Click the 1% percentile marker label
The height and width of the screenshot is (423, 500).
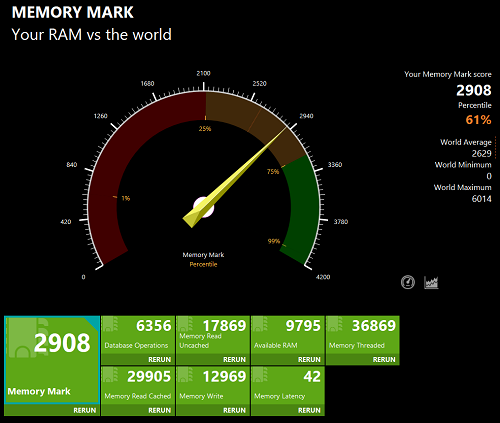(126, 198)
